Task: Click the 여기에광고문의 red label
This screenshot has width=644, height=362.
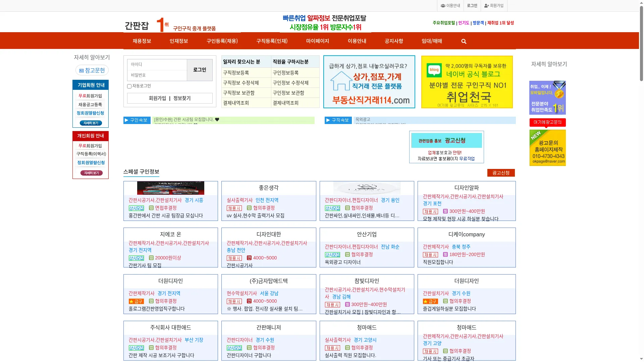Action: click(x=547, y=122)
